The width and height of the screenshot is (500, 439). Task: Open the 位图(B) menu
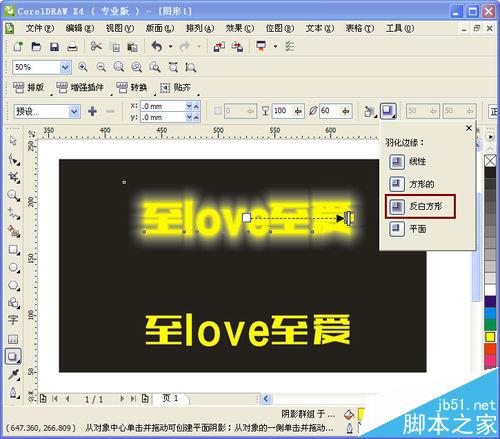tap(280, 28)
